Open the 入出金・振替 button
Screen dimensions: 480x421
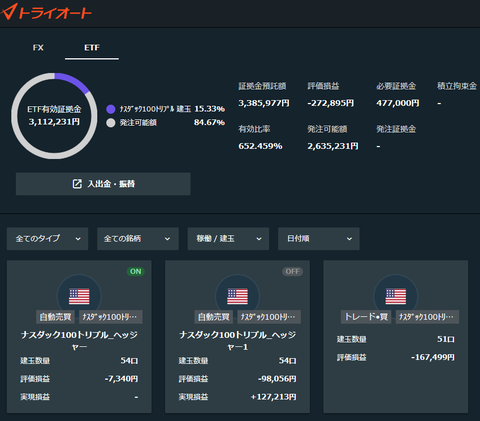pos(103,184)
